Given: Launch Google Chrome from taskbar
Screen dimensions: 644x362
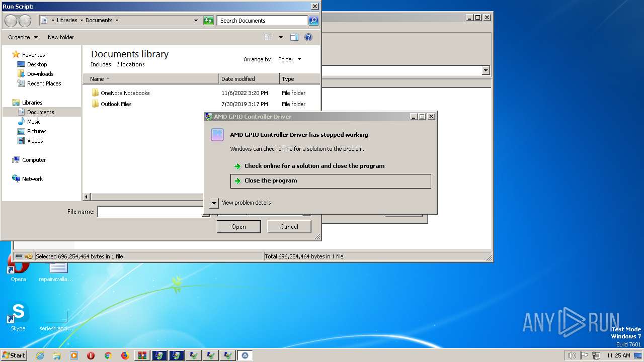Looking at the screenshot, I should [108, 355].
